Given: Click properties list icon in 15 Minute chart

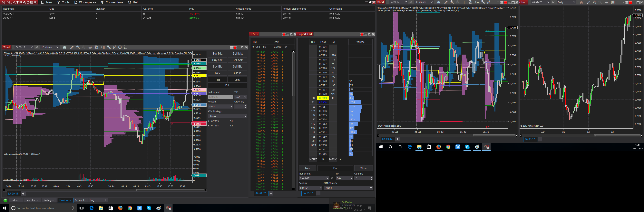Looking at the screenshot, I should [125, 47].
